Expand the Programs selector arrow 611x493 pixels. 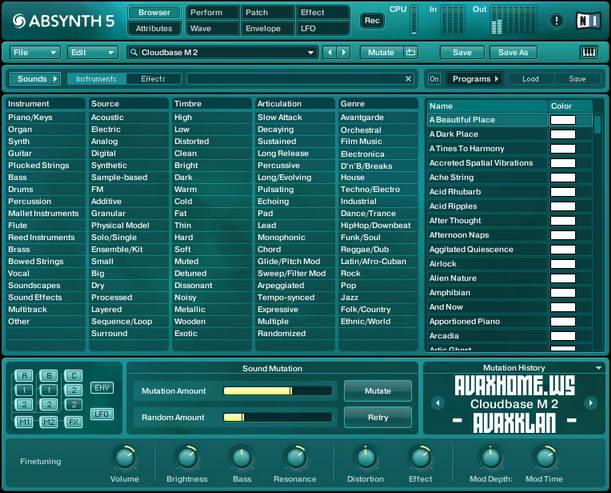pyautogui.click(x=496, y=79)
